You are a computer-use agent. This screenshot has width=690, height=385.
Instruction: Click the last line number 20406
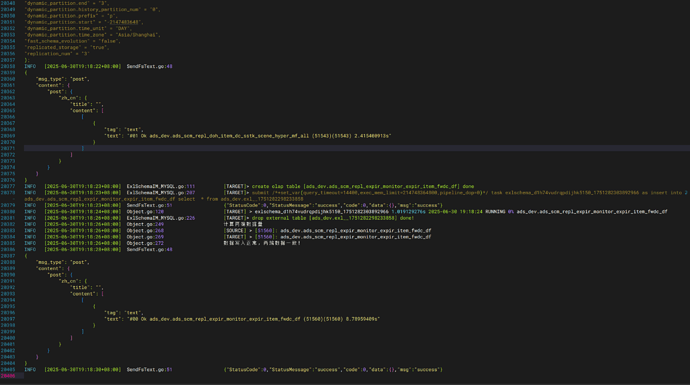(7, 376)
